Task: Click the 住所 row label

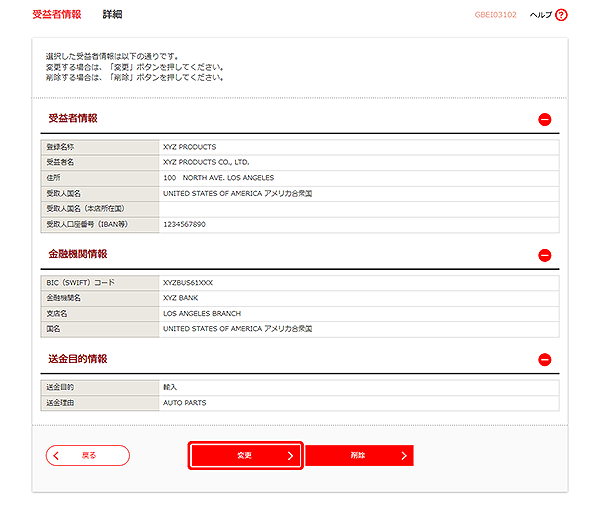Action: click(53, 178)
